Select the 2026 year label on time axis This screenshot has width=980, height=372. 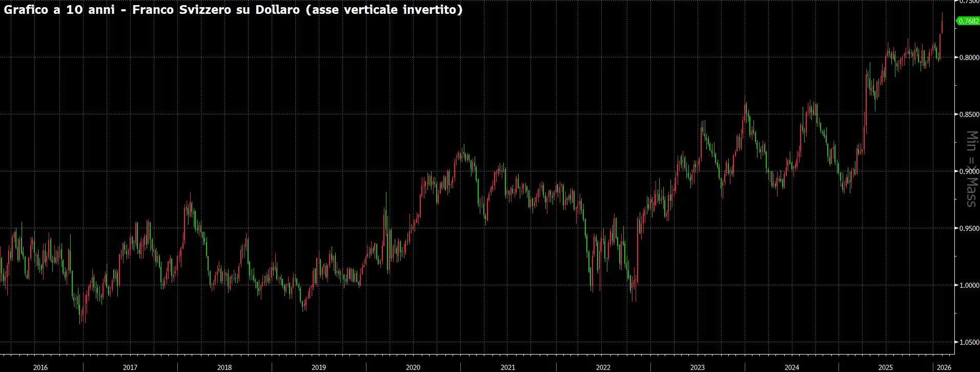coord(944,367)
